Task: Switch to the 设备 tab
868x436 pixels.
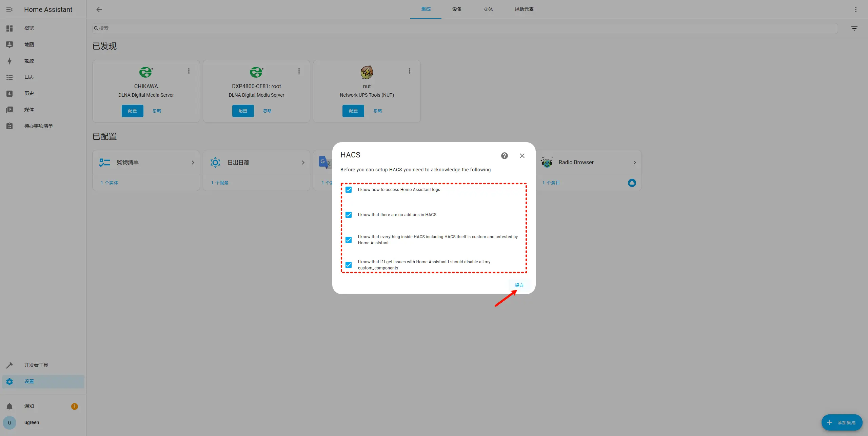Action: click(457, 9)
